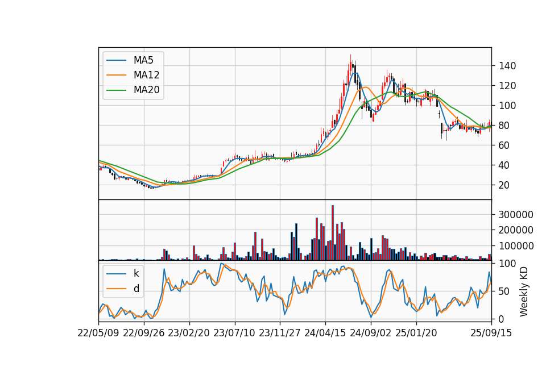Click the tallest volume bar
The image size is (546, 392).
click(x=333, y=233)
